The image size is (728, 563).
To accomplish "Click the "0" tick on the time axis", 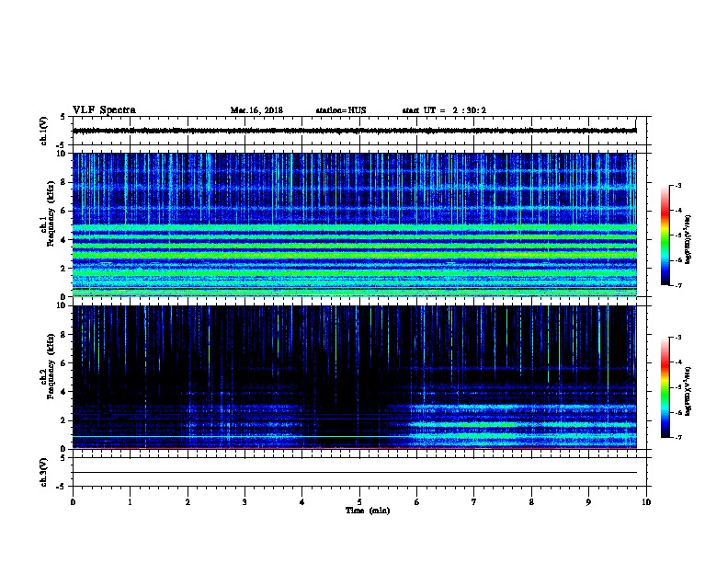I will click(x=73, y=501).
